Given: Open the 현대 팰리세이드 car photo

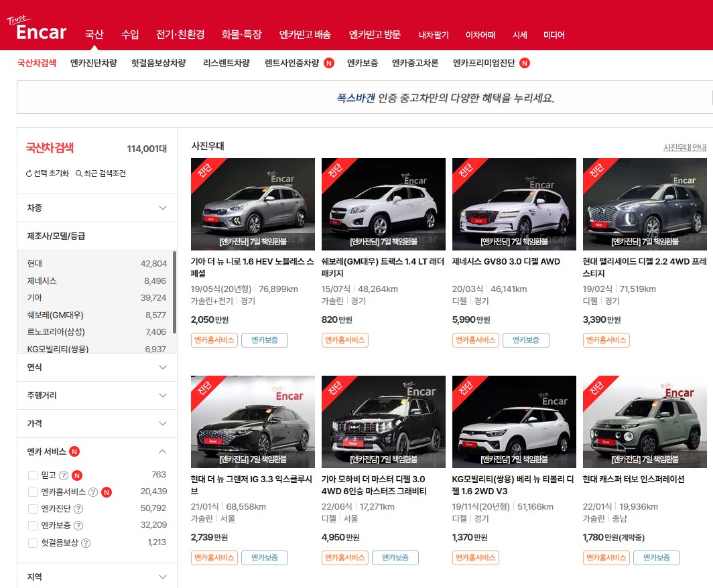Looking at the screenshot, I should (645, 204).
